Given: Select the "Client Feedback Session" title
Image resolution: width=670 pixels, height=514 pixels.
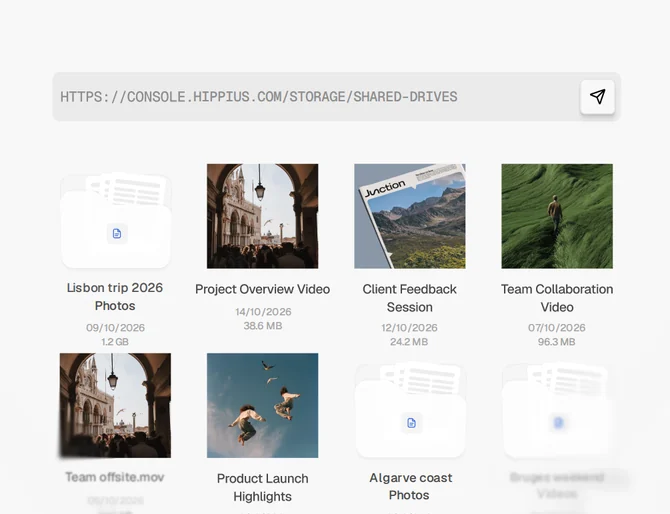Looking at the screenshot, I should (x=410, y=298).
